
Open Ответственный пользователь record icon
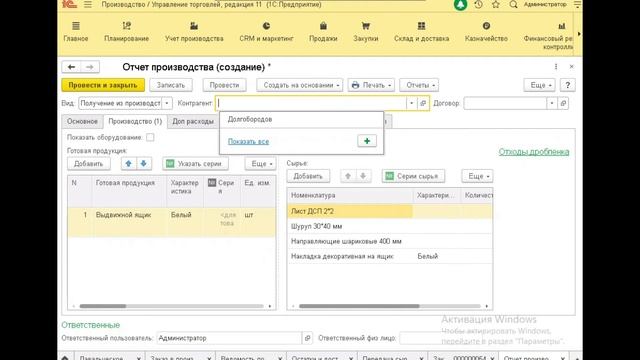(x=307, y=338)
